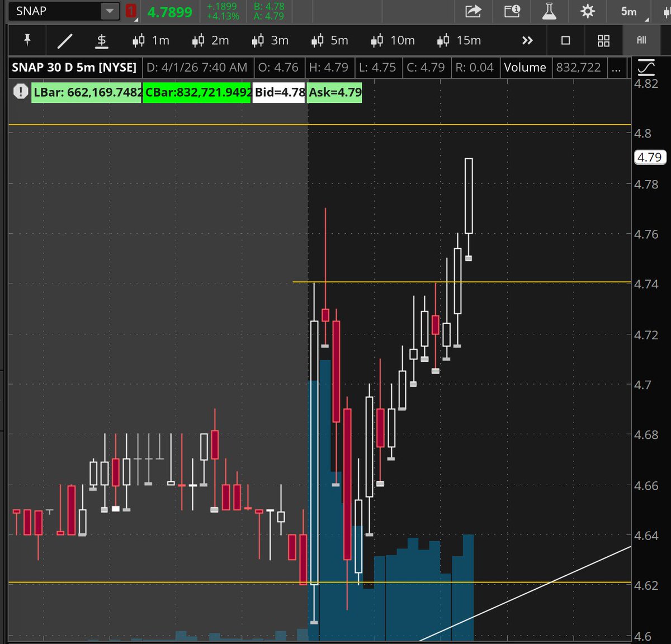Click the 4.62 price axis label
671x644 pixels.
646,586
